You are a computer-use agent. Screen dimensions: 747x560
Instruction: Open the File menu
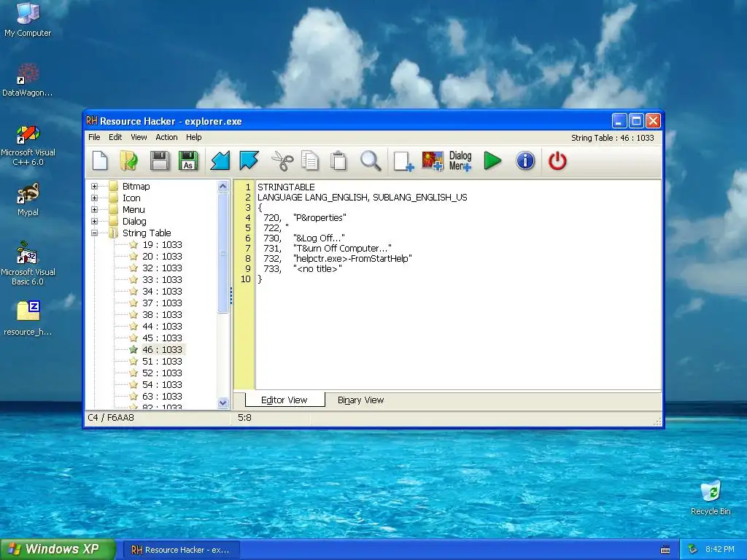[94, 137]
